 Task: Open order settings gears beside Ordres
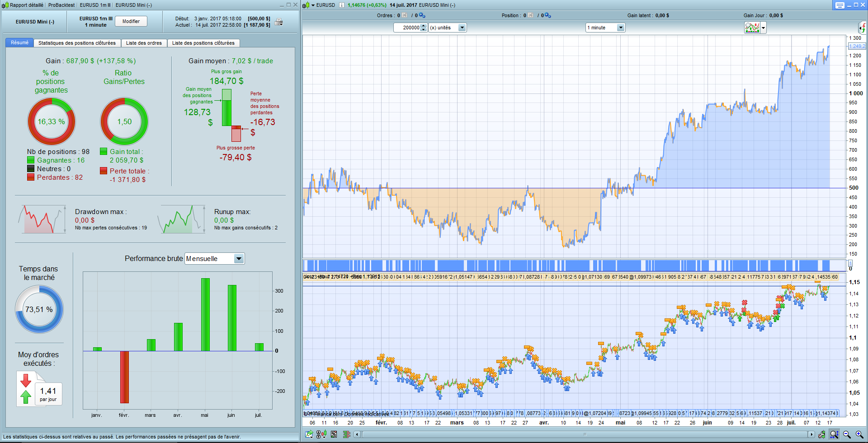(x=422, y=15)
